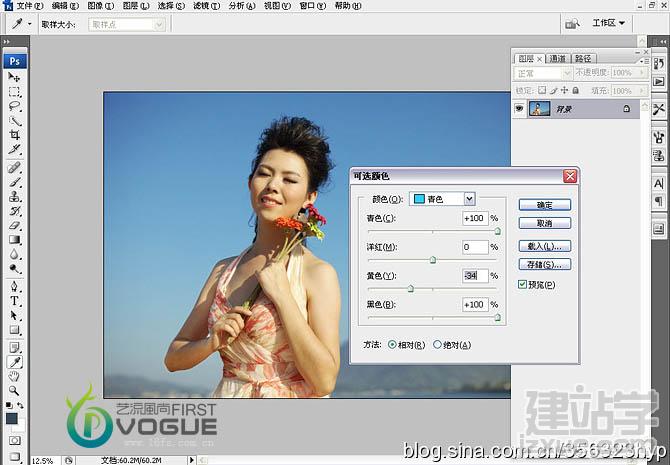Open the 编辑 menu
The image size is (670, 465).
65,6
